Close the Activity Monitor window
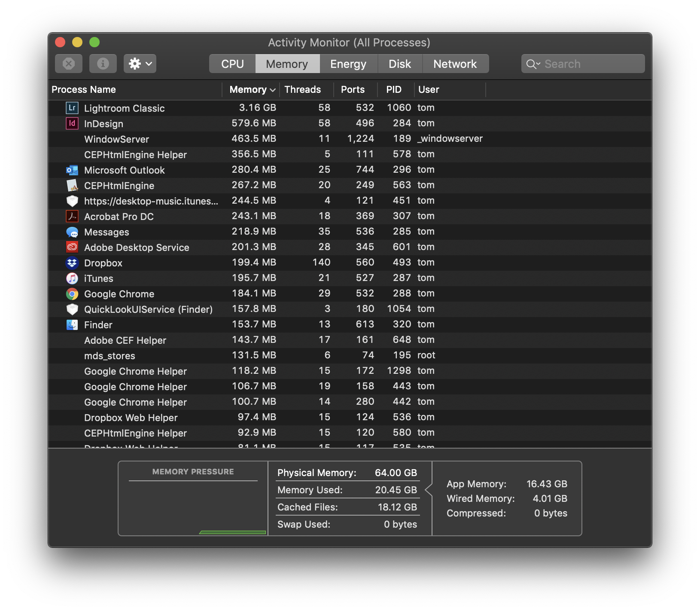Viewport: 700px width, 611px height. 60,42
